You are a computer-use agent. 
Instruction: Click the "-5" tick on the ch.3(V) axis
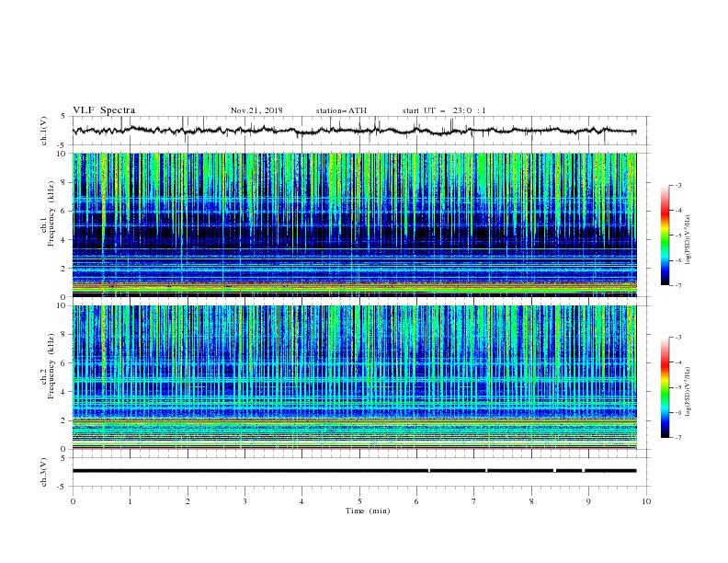click(63, 487)
